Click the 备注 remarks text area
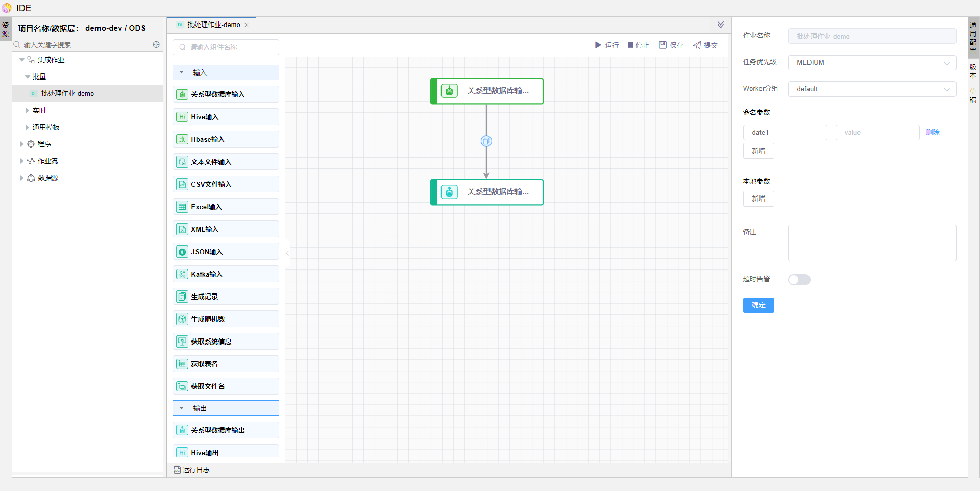The width and height of the screenshot is (980, 491). point(872,243)
